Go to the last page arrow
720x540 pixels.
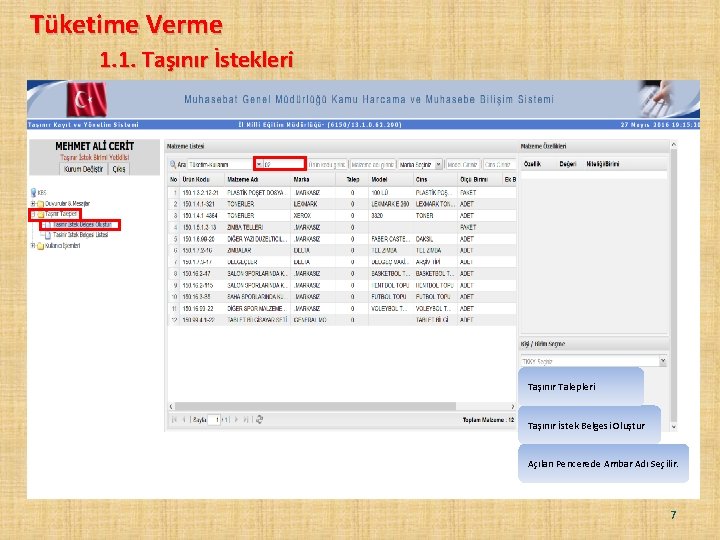[x=246, y=419]
